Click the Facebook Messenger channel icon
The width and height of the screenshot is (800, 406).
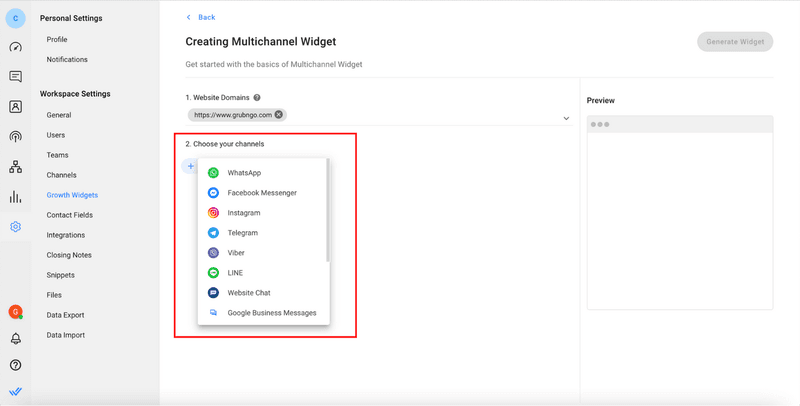pos(213,193)
